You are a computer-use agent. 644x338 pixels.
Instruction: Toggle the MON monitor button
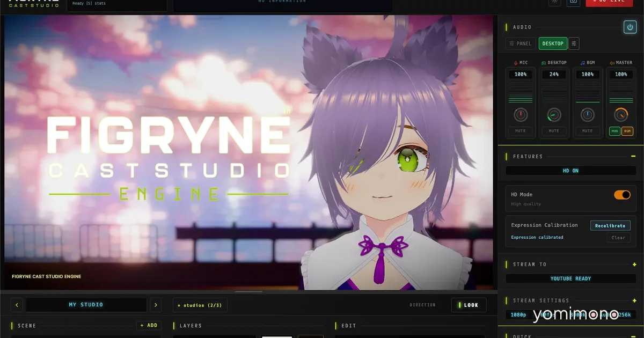(614, 131)
